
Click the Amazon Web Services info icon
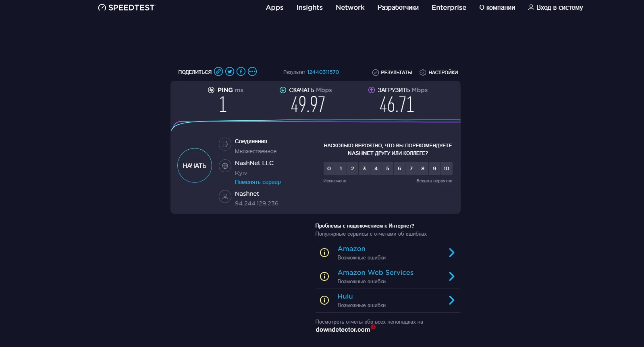[324, 276]
